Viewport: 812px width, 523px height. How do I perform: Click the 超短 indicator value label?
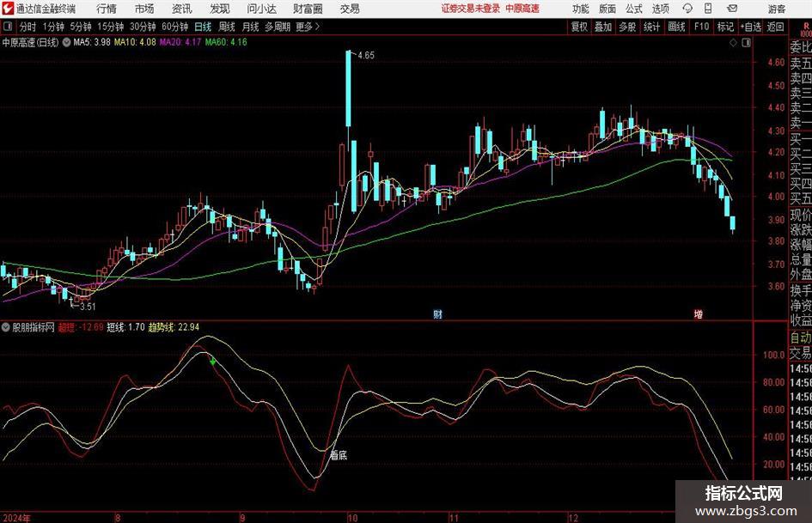(80, 326)
